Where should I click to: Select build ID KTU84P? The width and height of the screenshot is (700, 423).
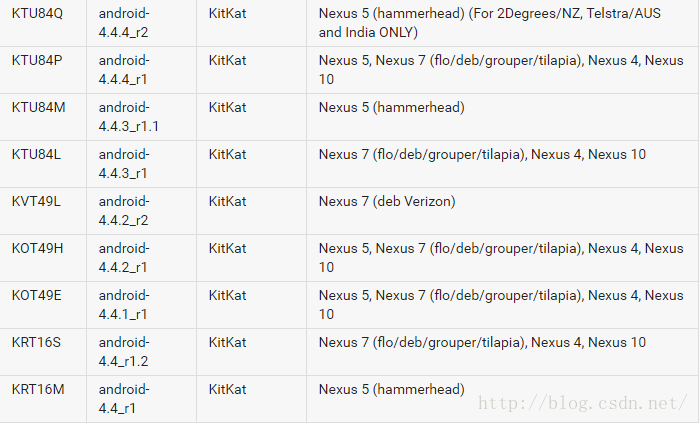[x=38, y=60]
